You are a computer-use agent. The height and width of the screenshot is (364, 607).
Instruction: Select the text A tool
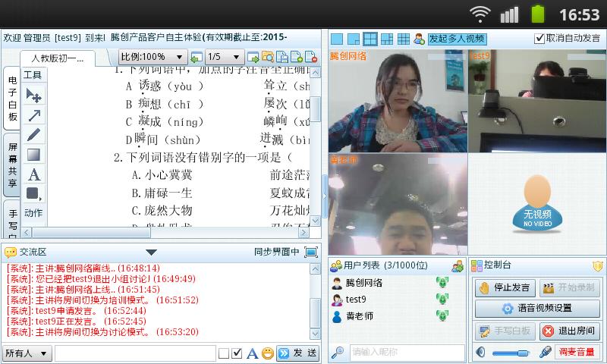pos(33,175)
